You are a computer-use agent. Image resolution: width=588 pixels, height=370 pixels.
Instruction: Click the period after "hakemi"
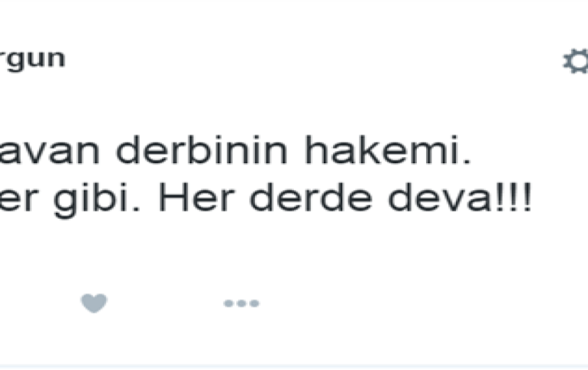coord(467,162)
